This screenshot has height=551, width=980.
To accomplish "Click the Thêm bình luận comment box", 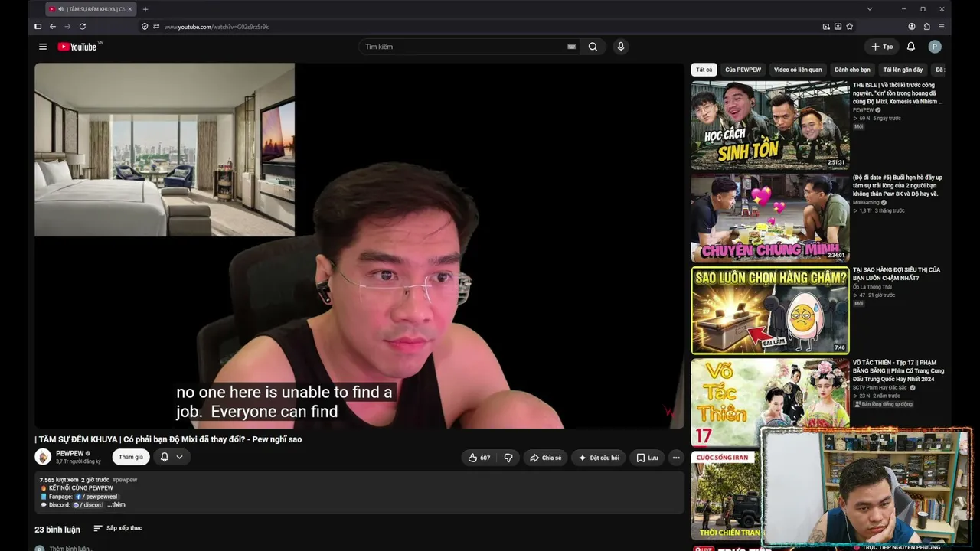I will click(71, 548).
